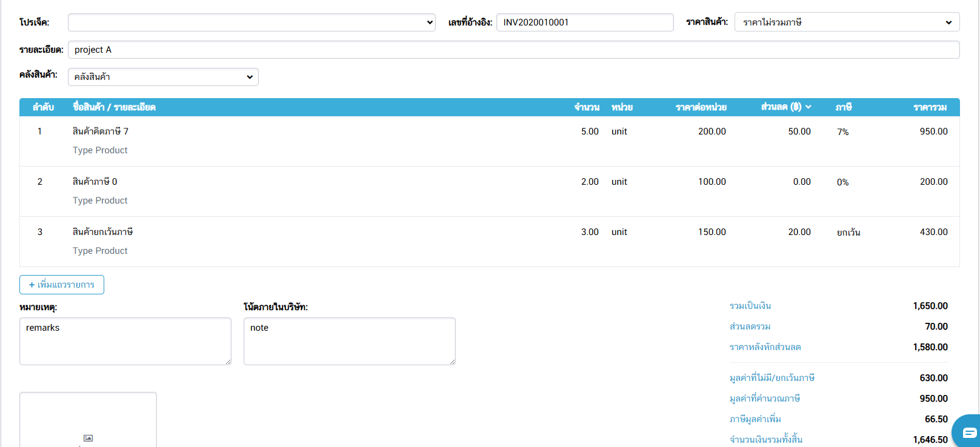Click unit price 100.00 in row 2
Viewport: 980px width, 447px height.
click(712, 182)
